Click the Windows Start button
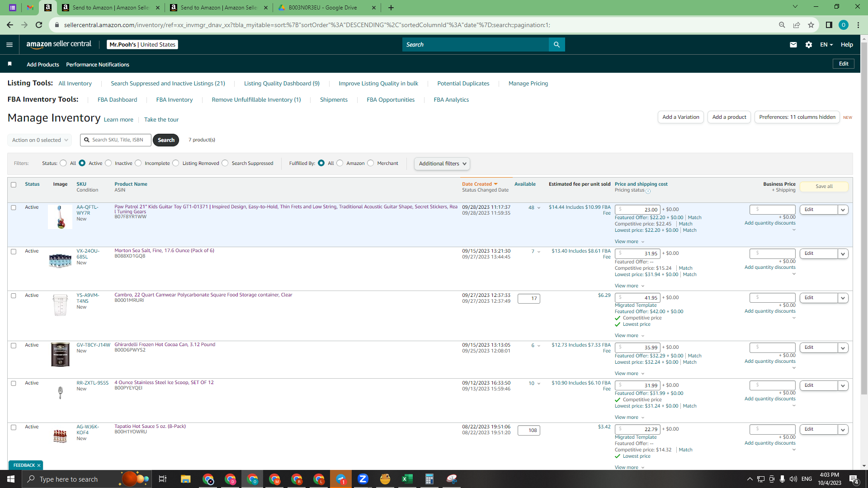This screenshot has height=488, width=868. [11, 479]
